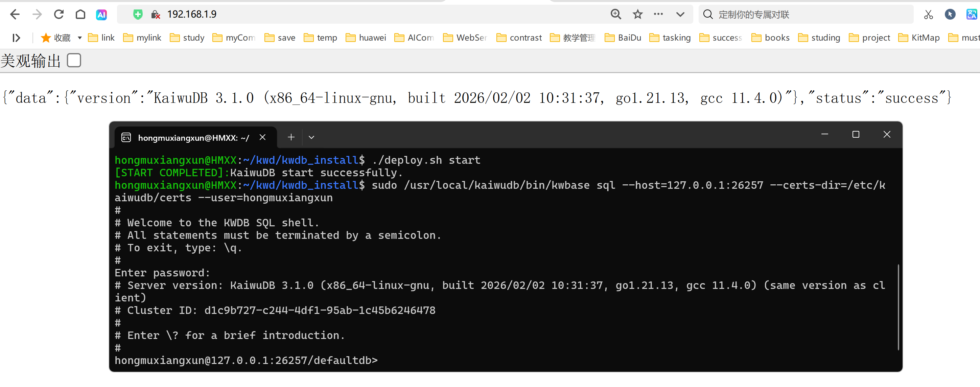Screen dimensions: 980x387
Task: Click the browser back arrow
Action: [15, 15]
